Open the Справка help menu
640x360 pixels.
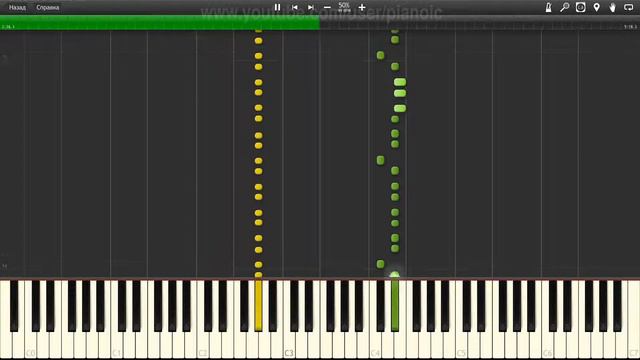tap(47, 7)
